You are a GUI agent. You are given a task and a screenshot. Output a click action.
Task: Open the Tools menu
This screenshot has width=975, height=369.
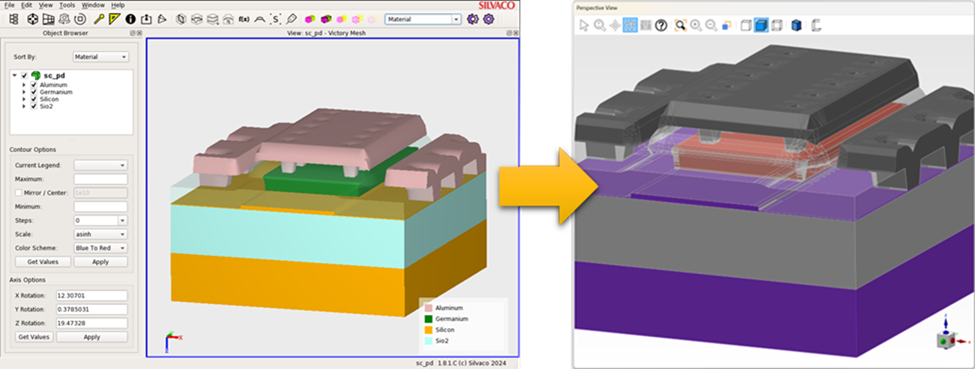pos(67,5)
